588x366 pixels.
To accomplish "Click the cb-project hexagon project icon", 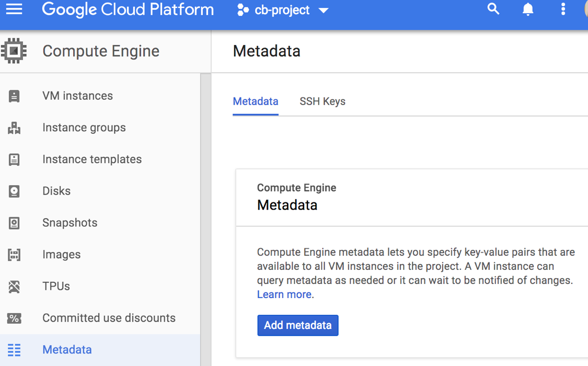I will pos(243,10).
